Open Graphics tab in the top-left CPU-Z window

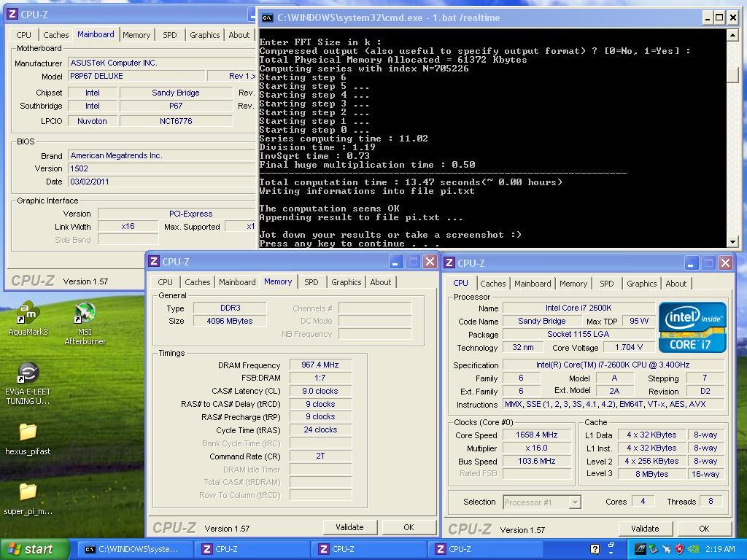(x=205, y=35)
